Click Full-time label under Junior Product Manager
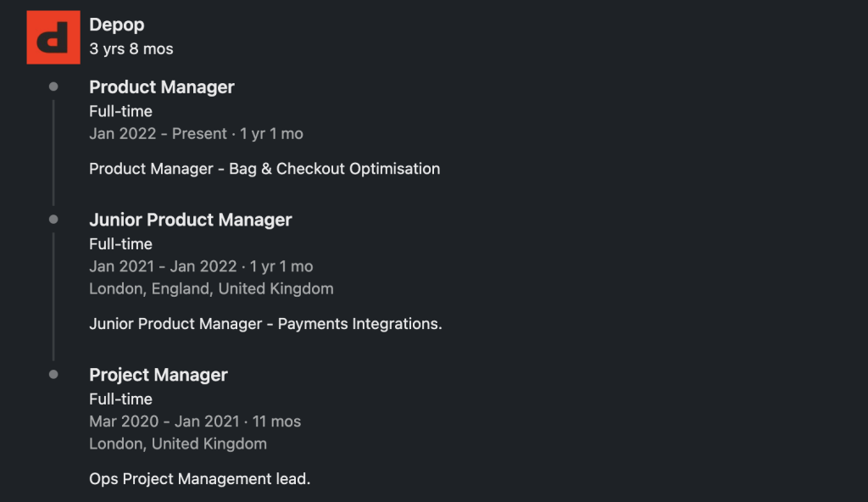 [120, 244]
